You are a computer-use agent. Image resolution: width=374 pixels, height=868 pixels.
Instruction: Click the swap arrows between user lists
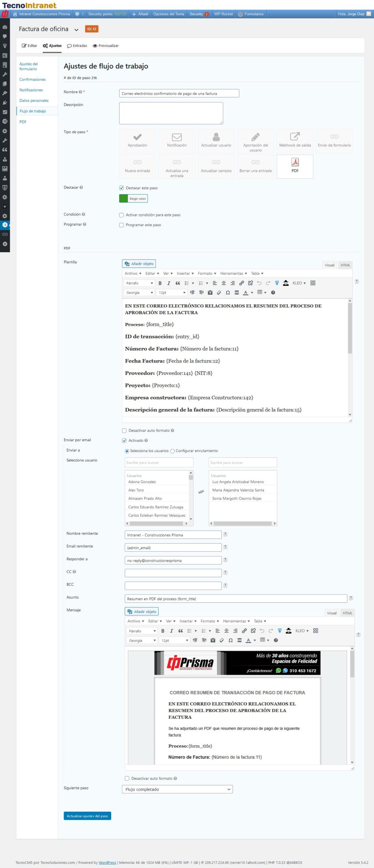pos(201,492)
